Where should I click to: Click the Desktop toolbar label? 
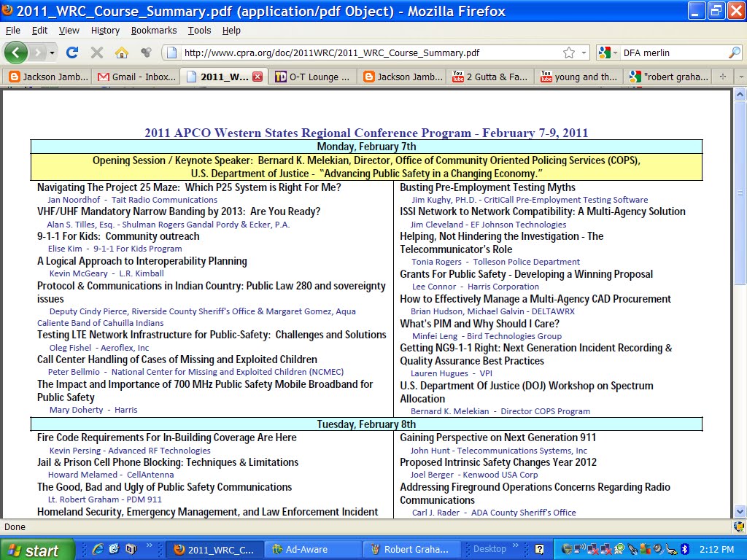point(489,549)
